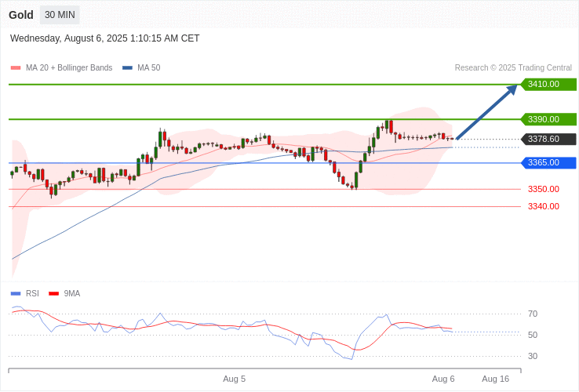Viewport: 579px width, 392px height.
Task: Click the 'Aug 16' date axis label
Action: [496, 379]
